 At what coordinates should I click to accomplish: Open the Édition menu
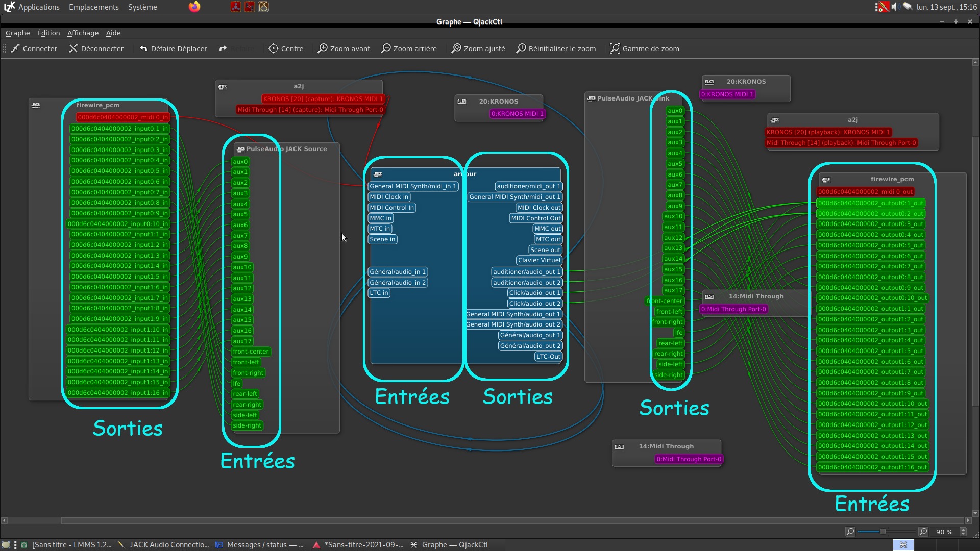pyautogui.click(x=48, y=33)
